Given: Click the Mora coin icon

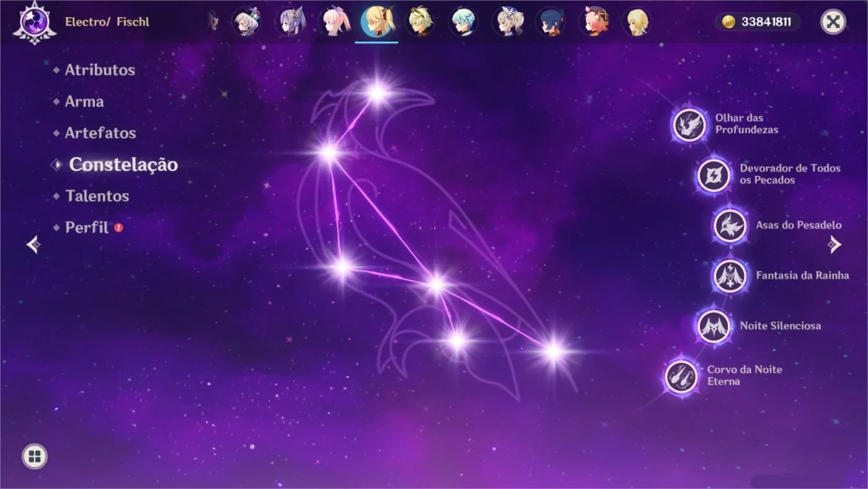Looking at the screenshot, I should click(x=729, y=22).
